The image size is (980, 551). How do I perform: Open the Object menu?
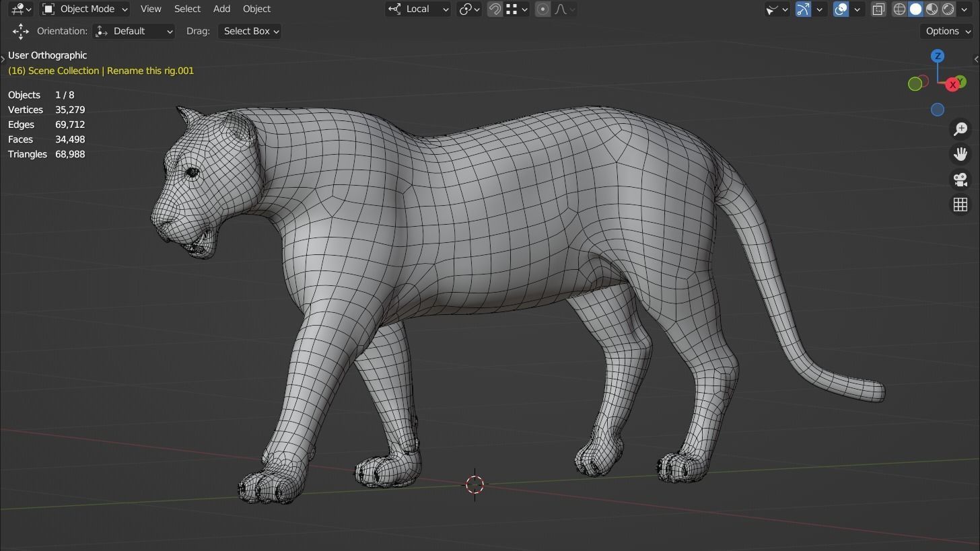pyautogui.click(x=256, y=9)
